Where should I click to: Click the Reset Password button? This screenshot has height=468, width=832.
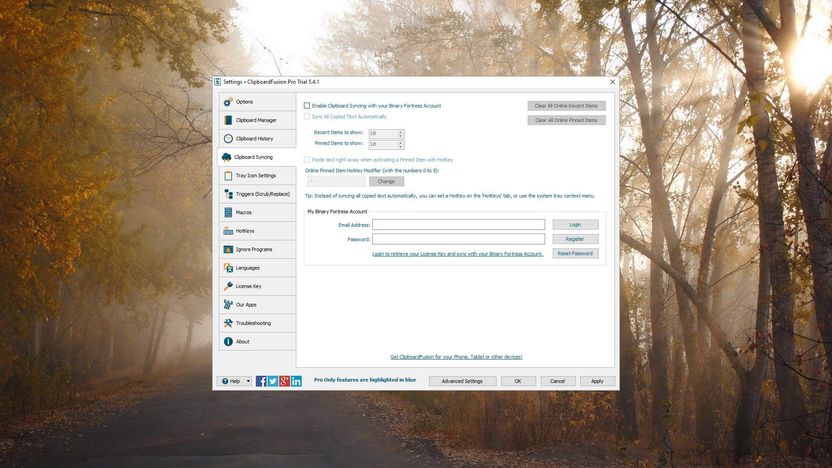[575, 254]
